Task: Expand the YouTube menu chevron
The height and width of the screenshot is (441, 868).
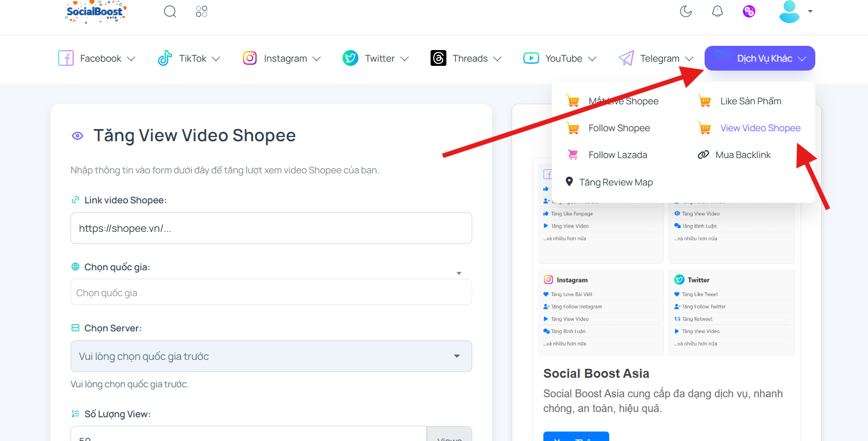Action: coord(592,58)
